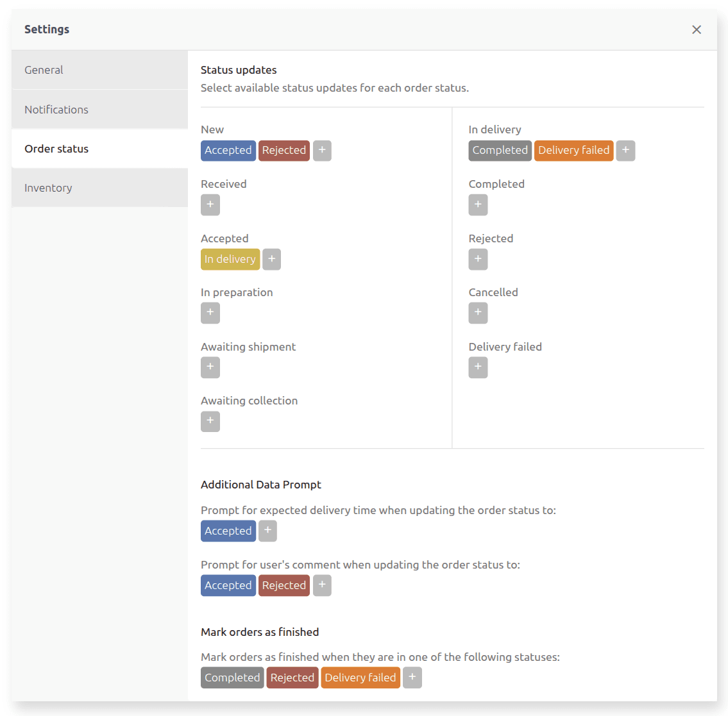Add a status update for Received

[210, 204]
